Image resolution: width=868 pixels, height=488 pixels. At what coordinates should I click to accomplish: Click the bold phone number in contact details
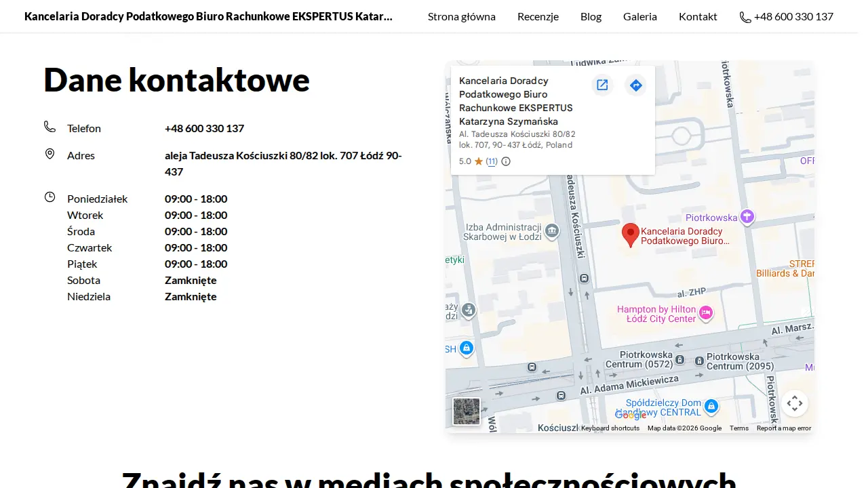204,128
